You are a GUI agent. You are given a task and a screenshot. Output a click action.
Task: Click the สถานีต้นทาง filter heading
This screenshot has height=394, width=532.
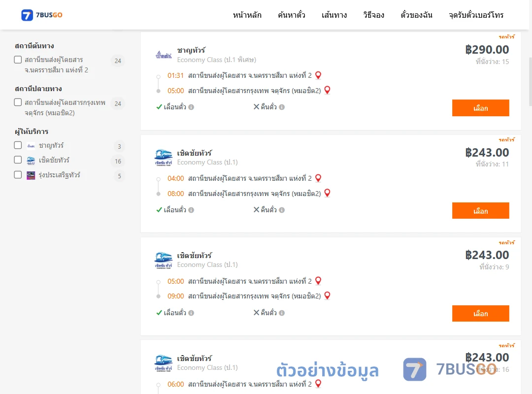tap(34, 46)
